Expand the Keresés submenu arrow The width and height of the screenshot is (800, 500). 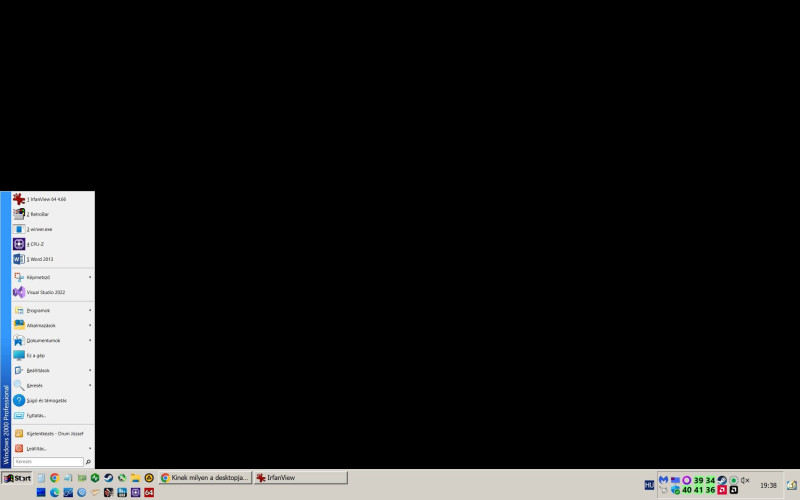[x=90, y=385]
